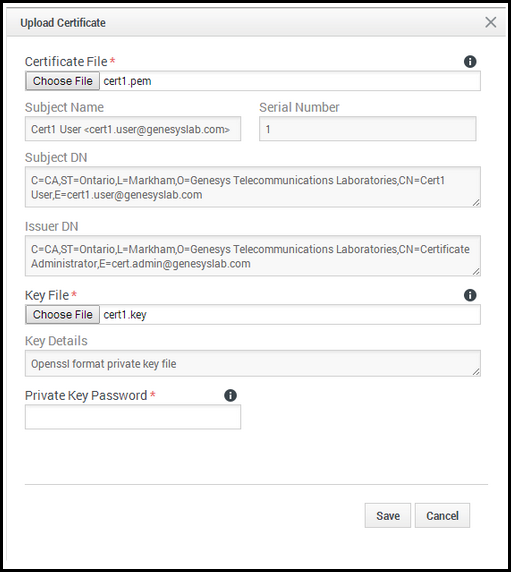Screen dimensions: 511x572
Task: Click the cert1.pem file name text
Action: pos(127,81)
